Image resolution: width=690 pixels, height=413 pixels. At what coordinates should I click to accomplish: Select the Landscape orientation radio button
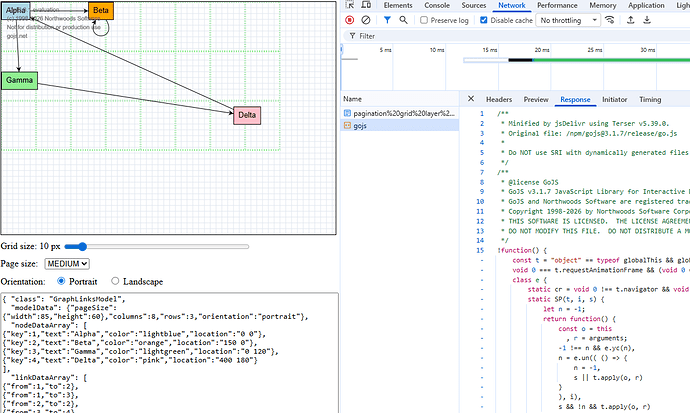(116, 281)
